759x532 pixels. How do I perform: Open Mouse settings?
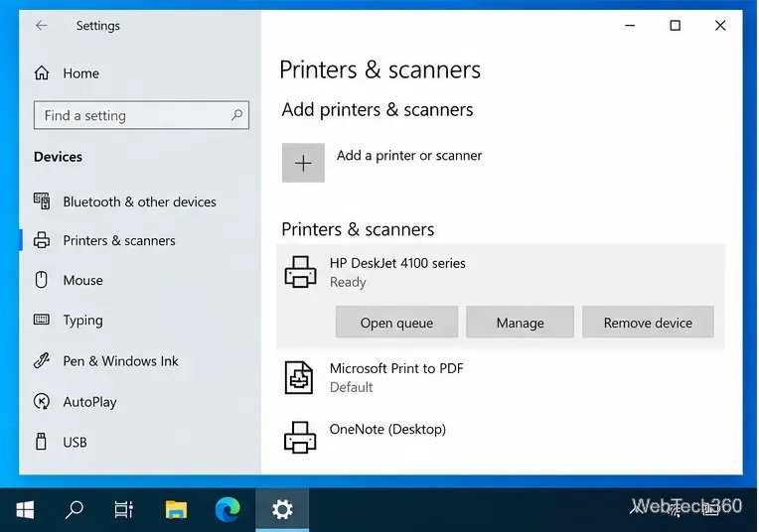coord(69,280)
